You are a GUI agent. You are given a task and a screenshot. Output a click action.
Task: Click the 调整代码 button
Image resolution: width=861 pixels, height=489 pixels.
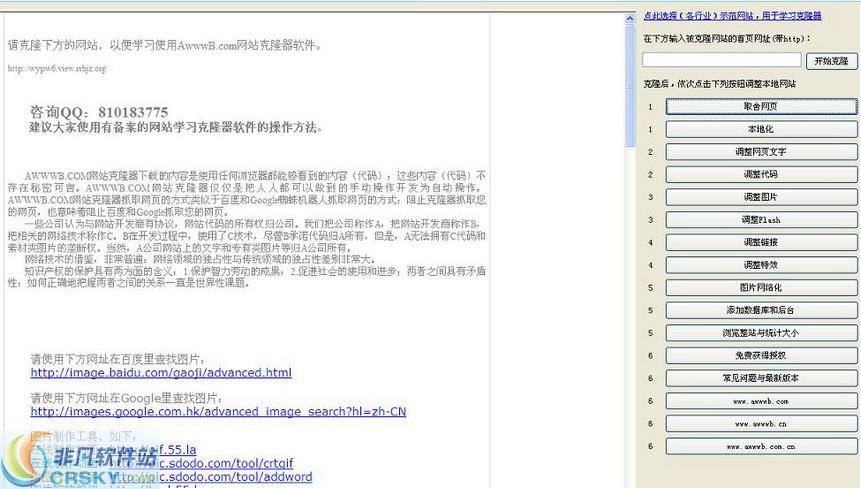point(761,174)
